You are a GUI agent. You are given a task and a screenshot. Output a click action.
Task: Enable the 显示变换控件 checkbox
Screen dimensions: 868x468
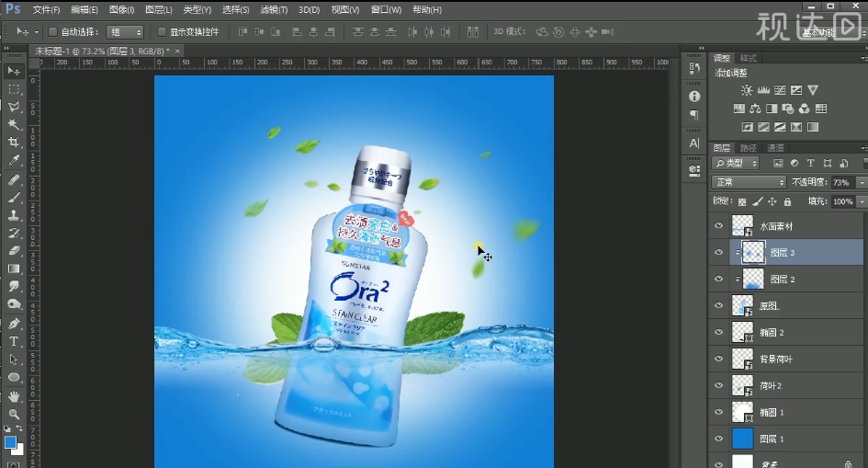point(162,32)
